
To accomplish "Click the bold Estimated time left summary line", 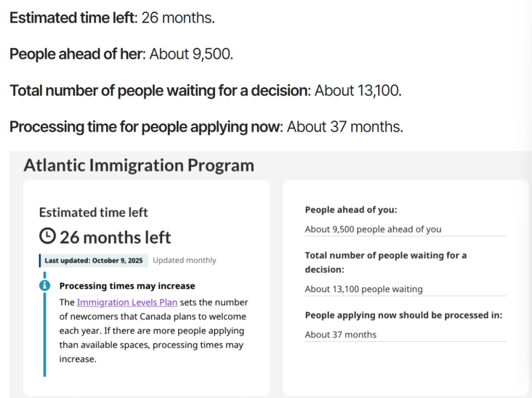I will [x=112, y=18].
